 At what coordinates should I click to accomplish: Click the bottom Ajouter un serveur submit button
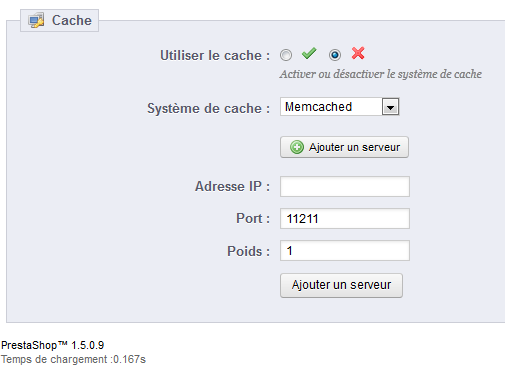pos(341,285)
